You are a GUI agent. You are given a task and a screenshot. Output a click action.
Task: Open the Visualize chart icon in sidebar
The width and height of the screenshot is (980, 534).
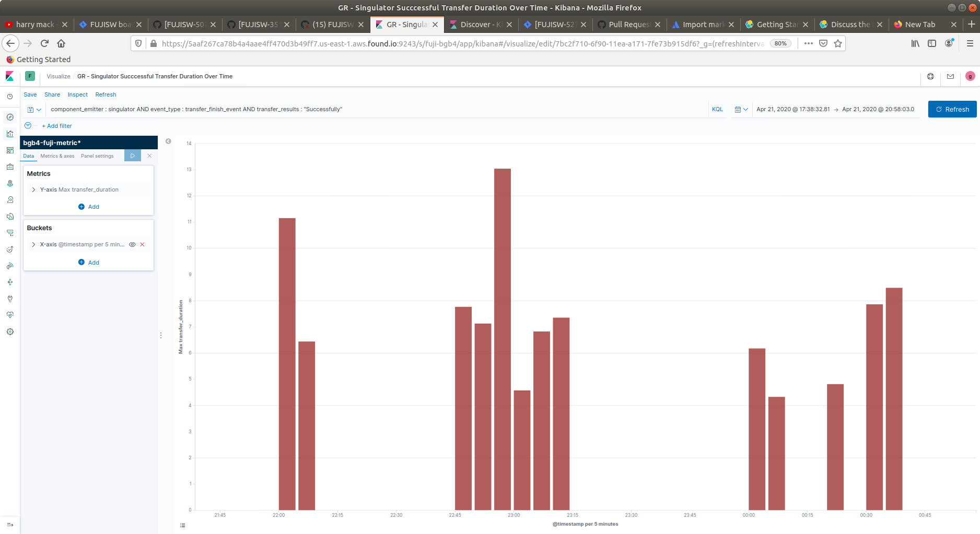tap(10, 134)
